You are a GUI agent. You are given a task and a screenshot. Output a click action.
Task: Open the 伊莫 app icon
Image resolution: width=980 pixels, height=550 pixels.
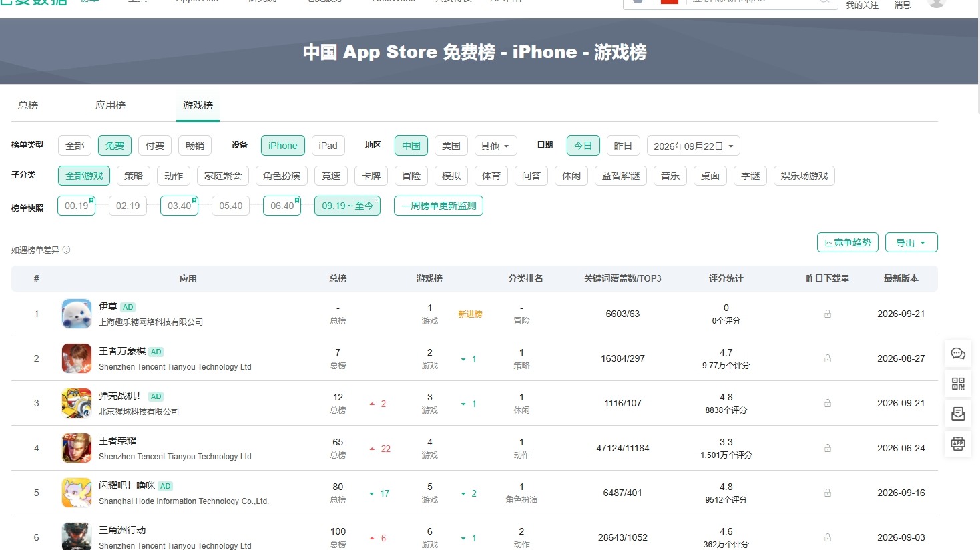[x=77, y=314]
